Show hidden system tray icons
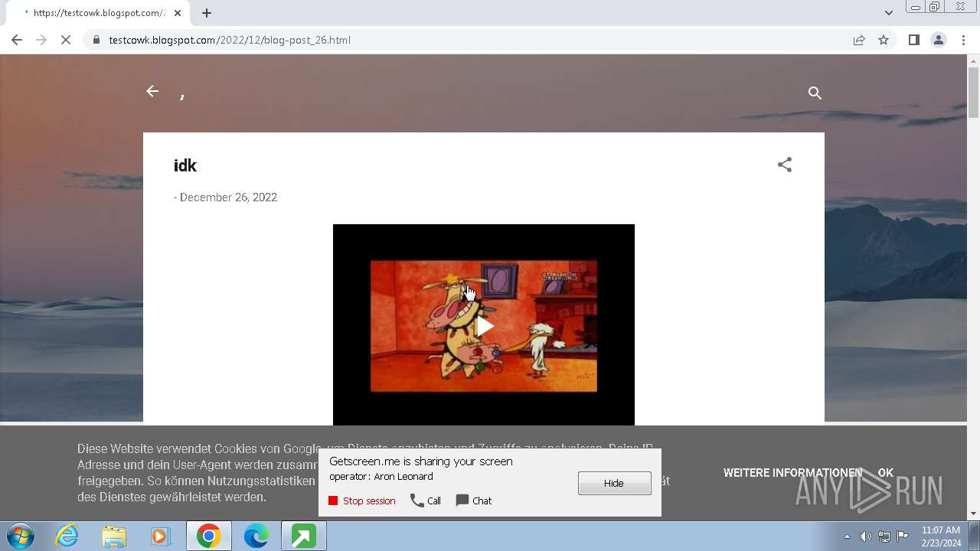The width and height of the screenshot is (980, 551). 847,536
